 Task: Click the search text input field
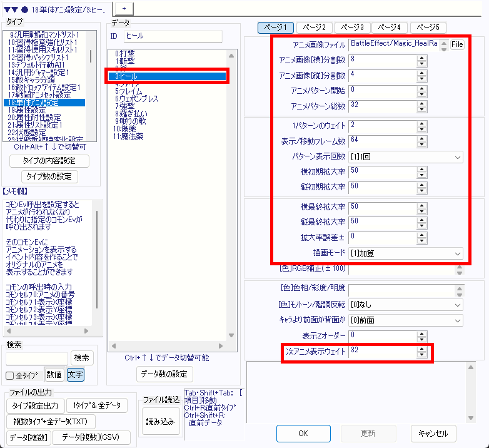pyautogui.click(x=37, y=358)
